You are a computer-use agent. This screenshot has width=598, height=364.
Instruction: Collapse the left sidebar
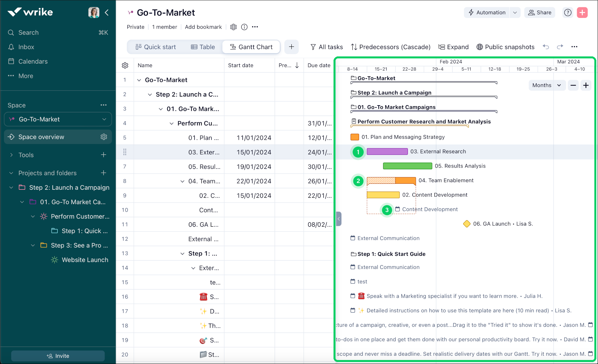tap(107, 13)
